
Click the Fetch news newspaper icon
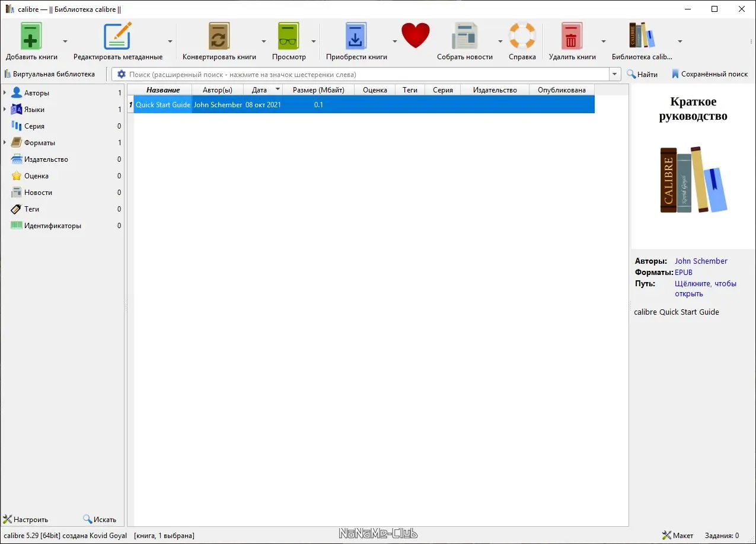point(464,36)
